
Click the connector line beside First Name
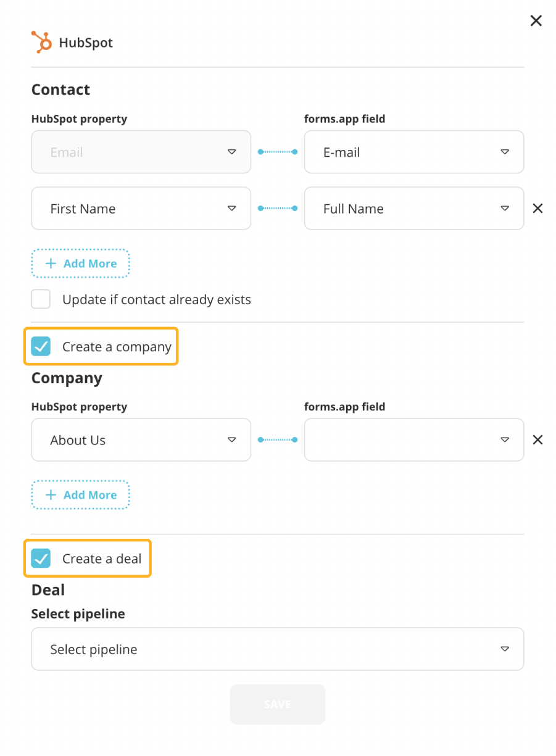coord(278,209)
